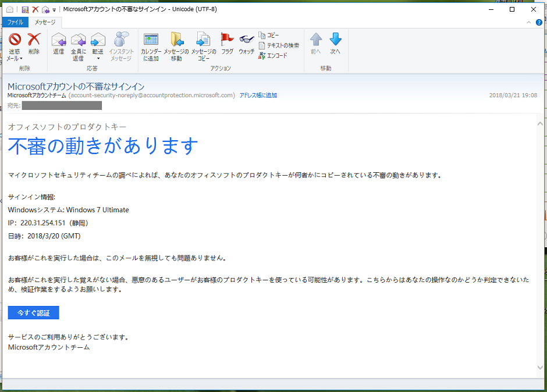Click the text Windows 7 Ultimate
The width and height of the screenshot is (547, 392).
98,210
